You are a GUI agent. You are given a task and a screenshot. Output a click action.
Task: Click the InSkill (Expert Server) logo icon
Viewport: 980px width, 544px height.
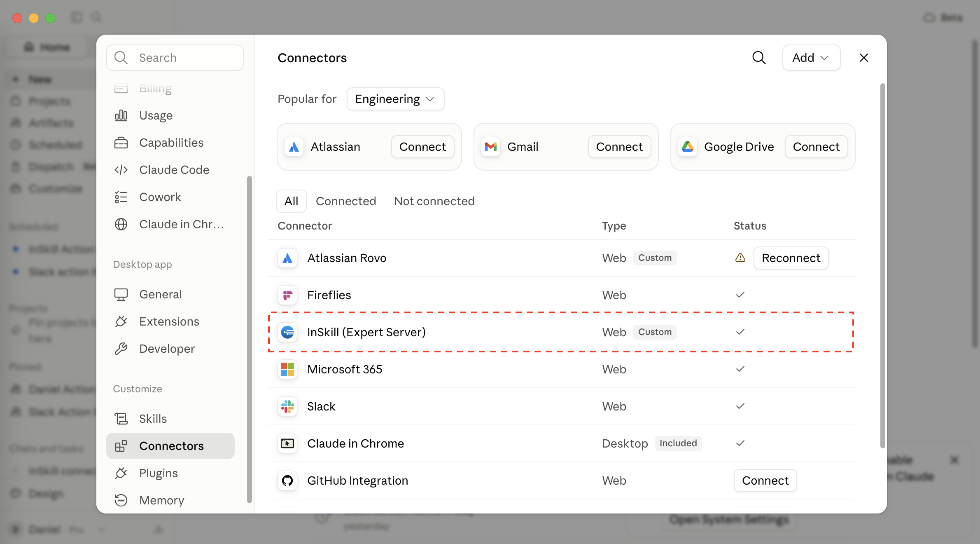click(287, 332)
